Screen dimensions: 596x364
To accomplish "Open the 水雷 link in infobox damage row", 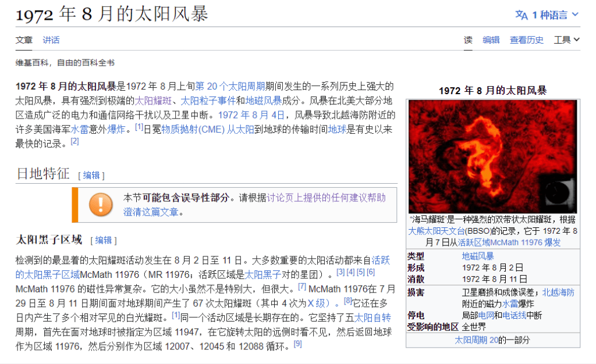I will (510, 304).
